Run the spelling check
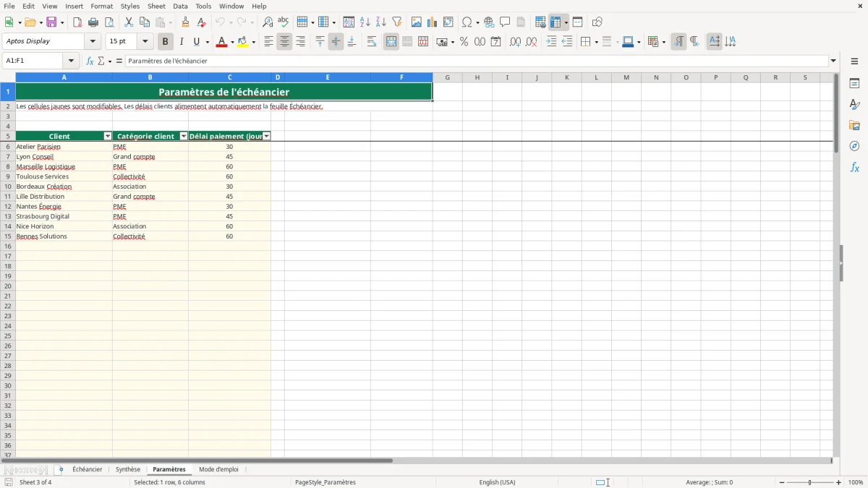The height and width of the screenshot is (488, 868). tap(284, 22)
